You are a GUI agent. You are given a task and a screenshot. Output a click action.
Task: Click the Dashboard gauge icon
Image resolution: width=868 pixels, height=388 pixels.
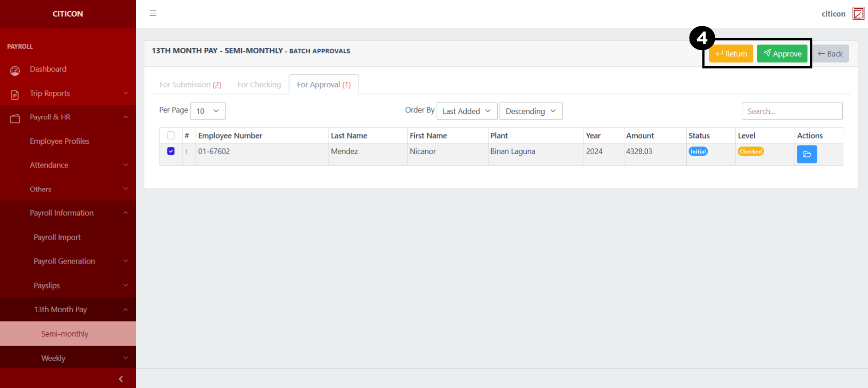15,71
